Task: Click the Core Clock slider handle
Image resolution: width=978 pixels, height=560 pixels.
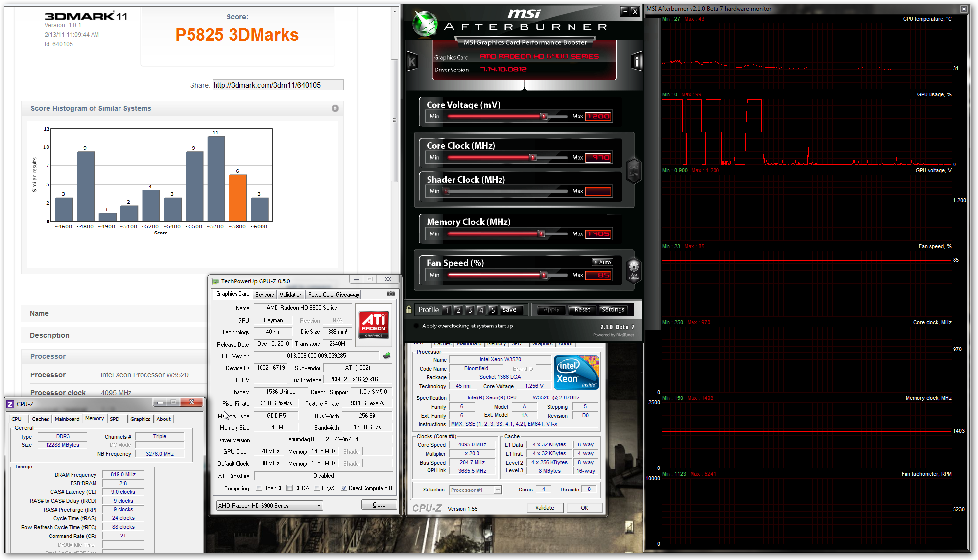Action: (533, 158)
